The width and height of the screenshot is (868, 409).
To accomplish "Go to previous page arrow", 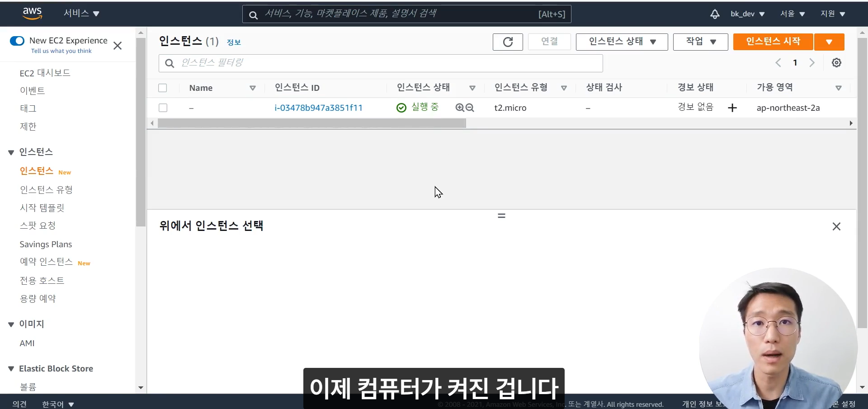I will [x=778, y=63].
